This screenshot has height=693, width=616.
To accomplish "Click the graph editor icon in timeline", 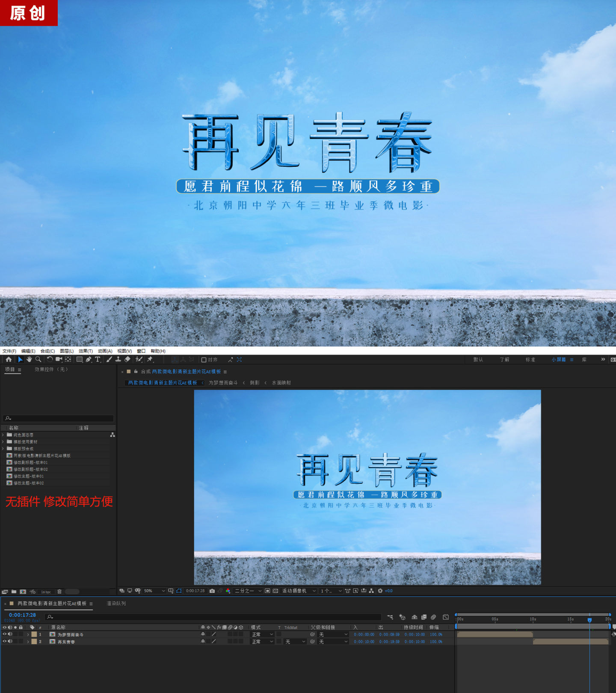I will [x=446, y=617].
